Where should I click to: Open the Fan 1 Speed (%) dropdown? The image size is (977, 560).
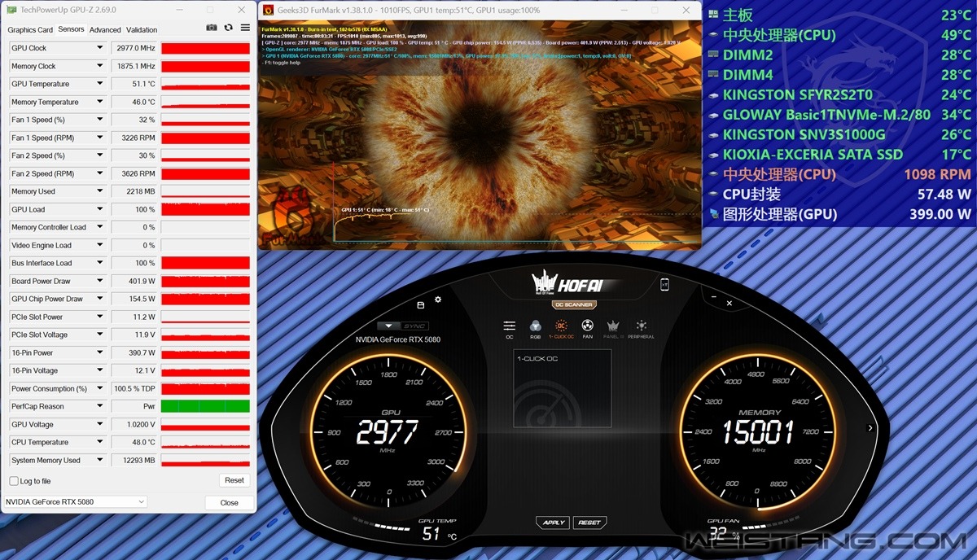100,120
